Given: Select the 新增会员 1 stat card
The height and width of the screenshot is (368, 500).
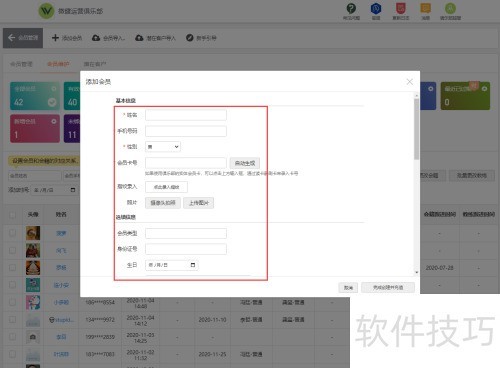Looking at the screenshot, I should [35, 129].
